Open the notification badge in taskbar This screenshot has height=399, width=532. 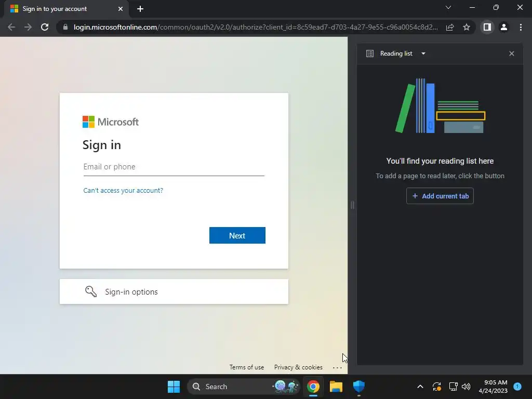tap(517, 387)
